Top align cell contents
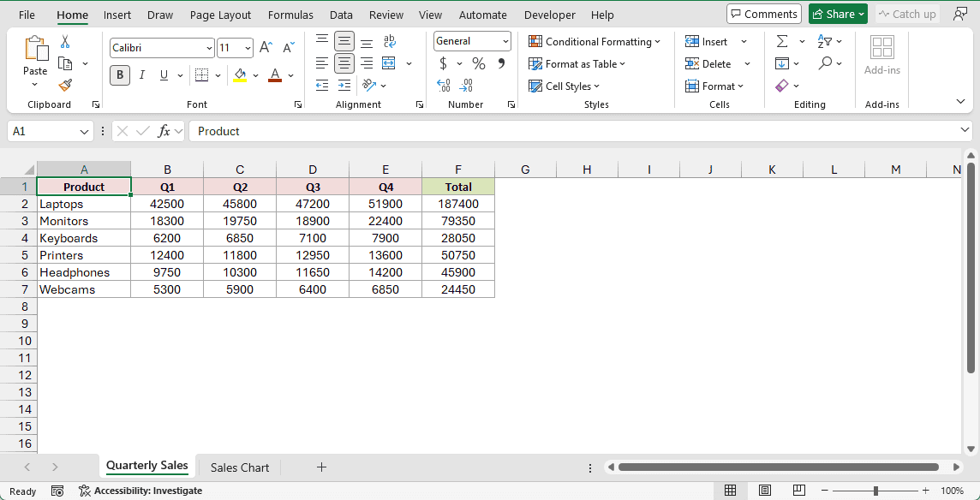Image resolution: width=980 pixels, height=500 pixels. [322, 40]
